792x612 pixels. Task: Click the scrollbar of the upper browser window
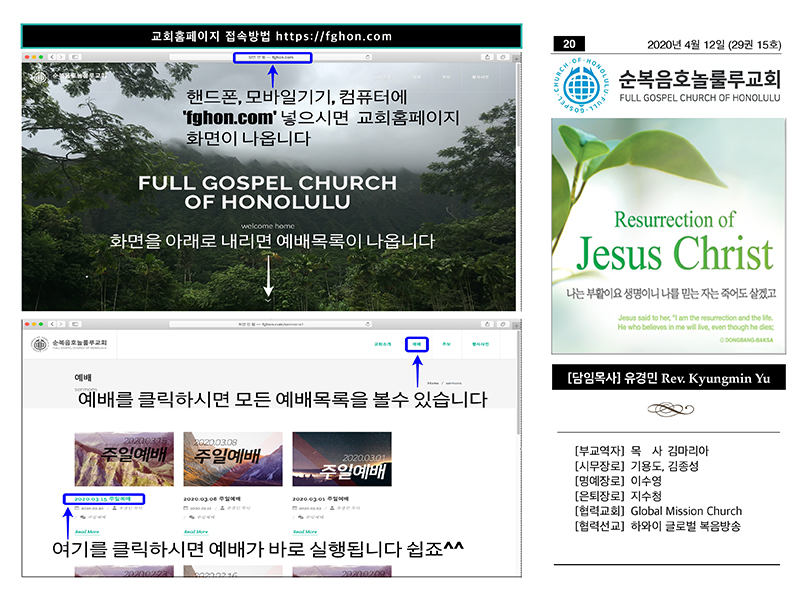tap(518, 105)
